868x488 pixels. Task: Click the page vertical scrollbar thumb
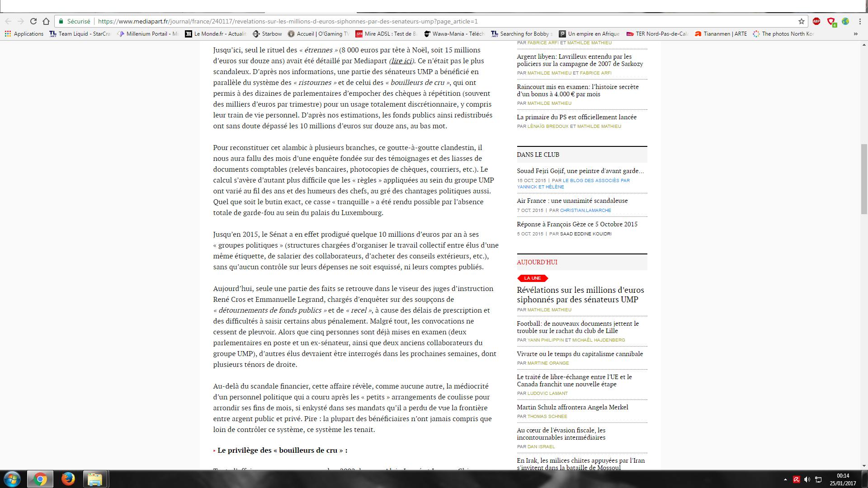coord(864,178)
